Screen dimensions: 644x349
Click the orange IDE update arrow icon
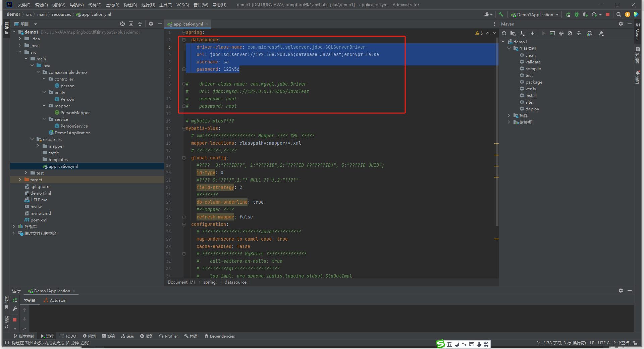[628, 14]
